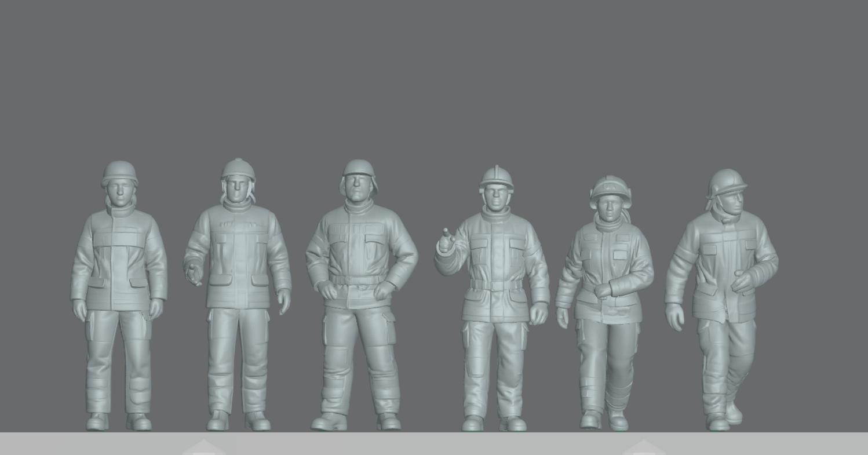Select the firefighter with hands on belt
868x455 pixels.
point(361,295)
